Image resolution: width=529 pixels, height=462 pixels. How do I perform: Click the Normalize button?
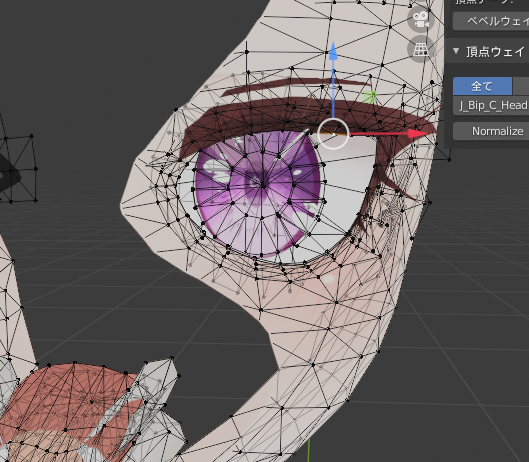(491, 131)
